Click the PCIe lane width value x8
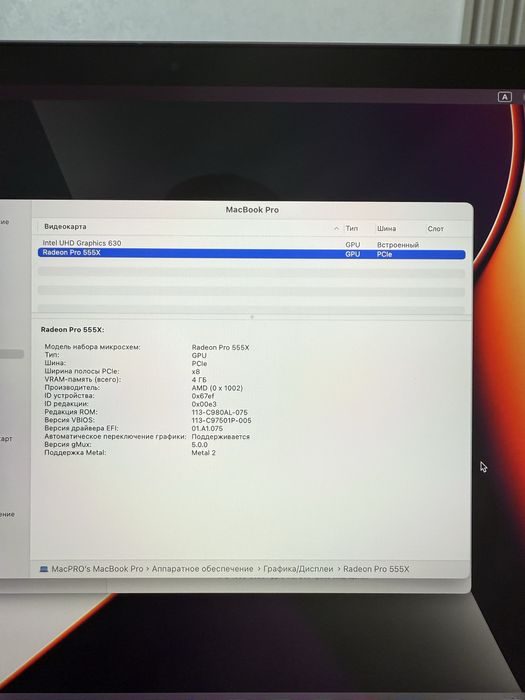 pyautogui.click(x=196, y=371)
